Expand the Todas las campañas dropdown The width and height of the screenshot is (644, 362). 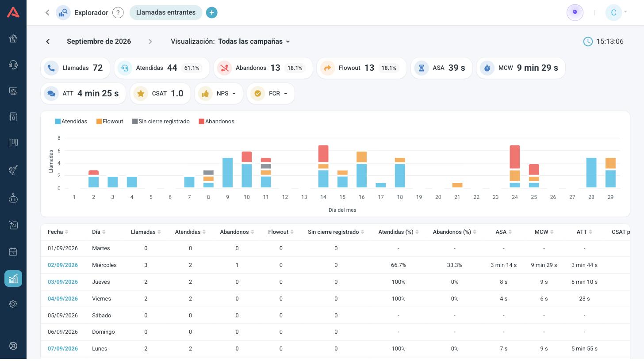click(254, 42)
